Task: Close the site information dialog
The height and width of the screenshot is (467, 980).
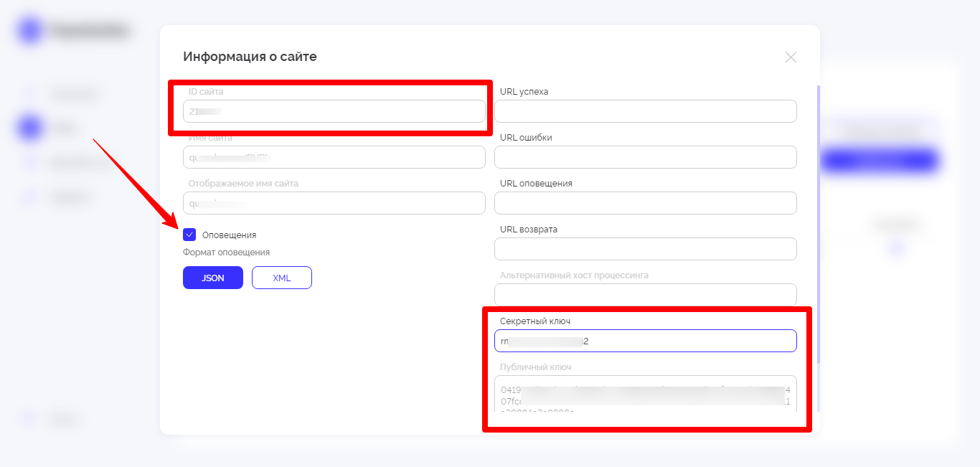Action: [x=791, y=57]
